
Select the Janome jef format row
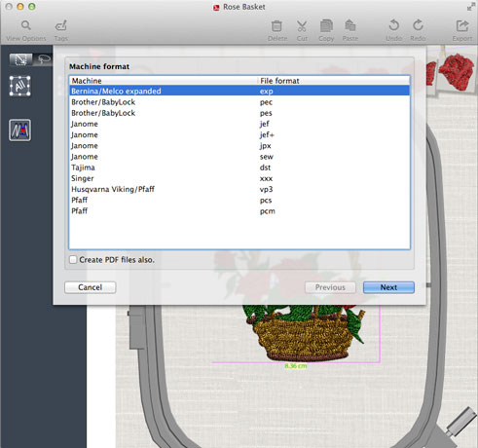pos(239,124)
